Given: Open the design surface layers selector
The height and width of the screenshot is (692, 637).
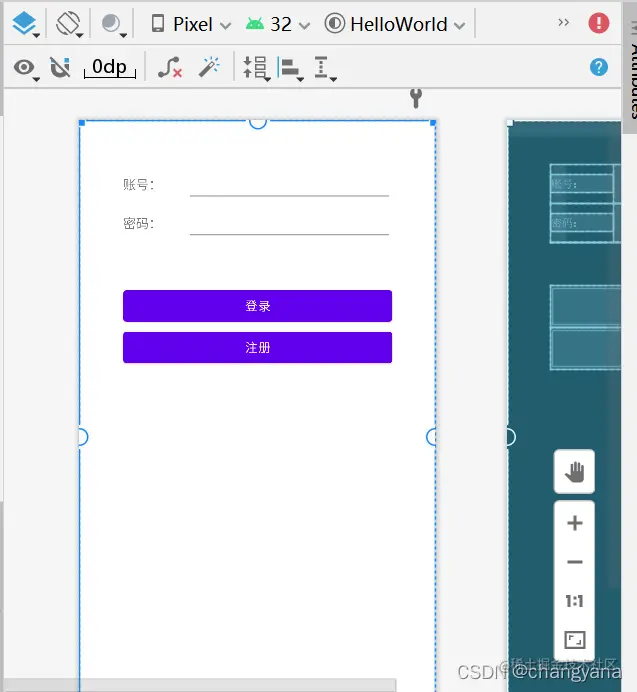Looking at the screenshot, I should coord(25,23).
